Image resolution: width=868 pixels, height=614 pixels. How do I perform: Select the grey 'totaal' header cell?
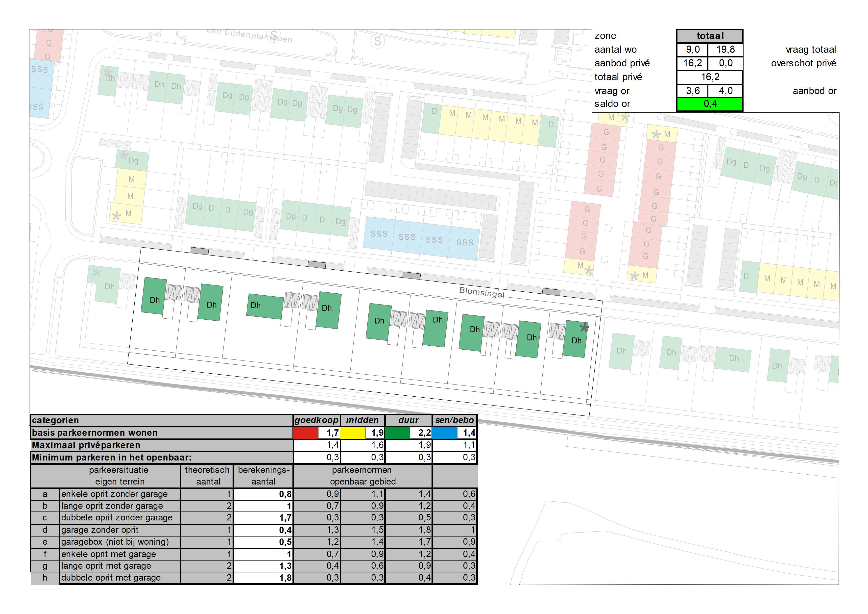tap(710, 36)
